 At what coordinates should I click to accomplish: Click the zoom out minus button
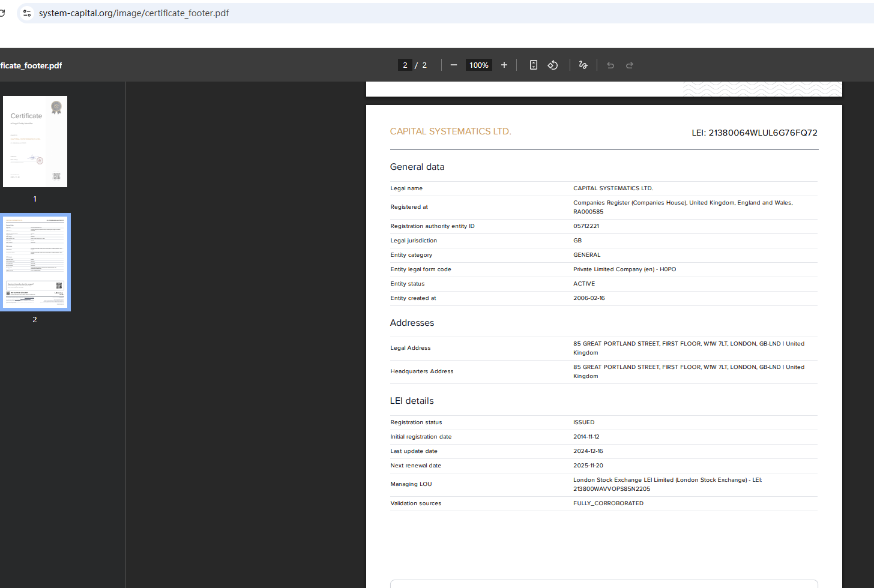454,65
